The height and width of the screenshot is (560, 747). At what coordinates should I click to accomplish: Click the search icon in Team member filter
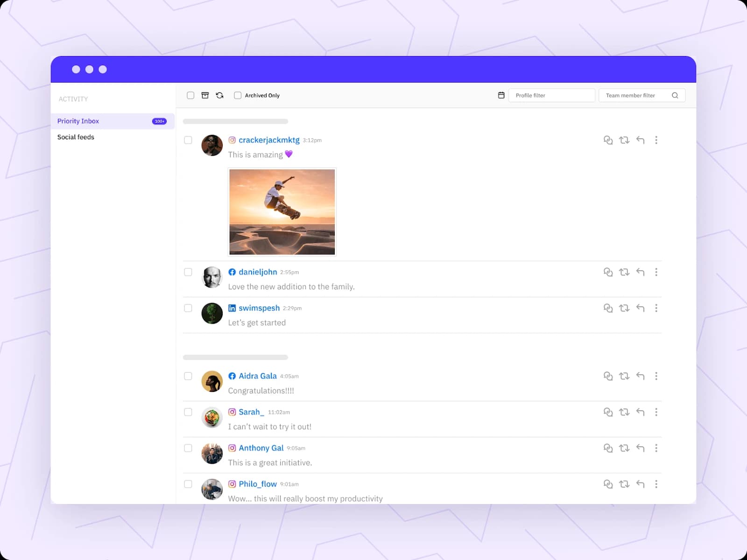pos(675,95)
